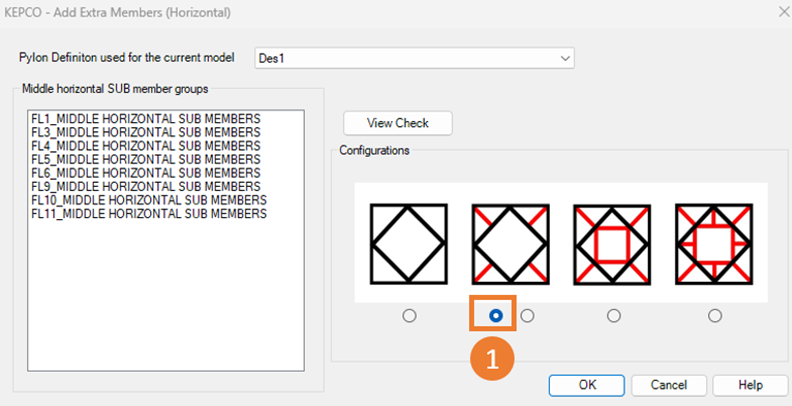Select the plain diamond configuration thumbnail

408,243
